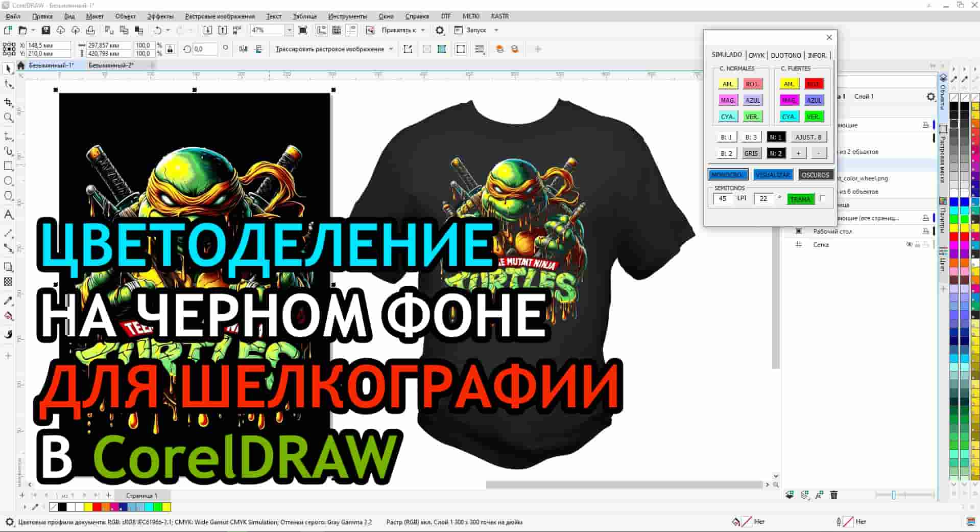Select the Interactive Fill bucket tool
Screen dimensions: 980x532
pyautogui.click(x=8, y=316)
